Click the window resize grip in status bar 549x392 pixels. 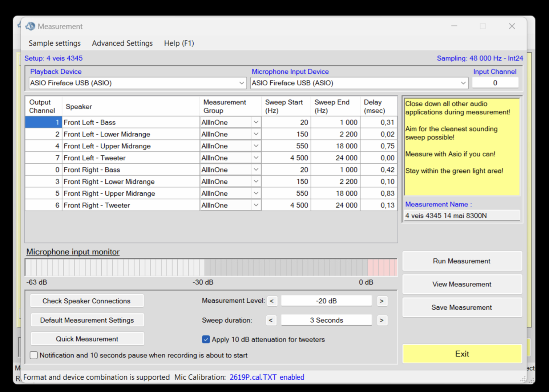523,379
